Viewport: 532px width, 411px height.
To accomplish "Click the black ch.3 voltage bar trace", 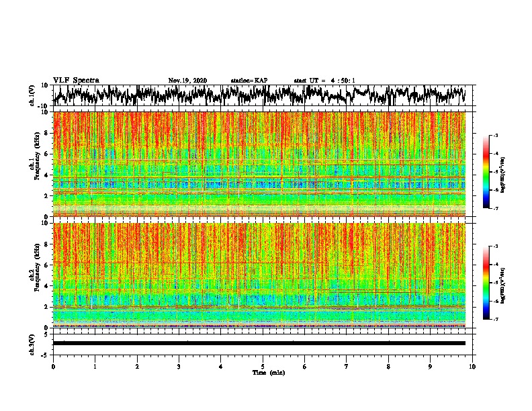I will point(259,343).
